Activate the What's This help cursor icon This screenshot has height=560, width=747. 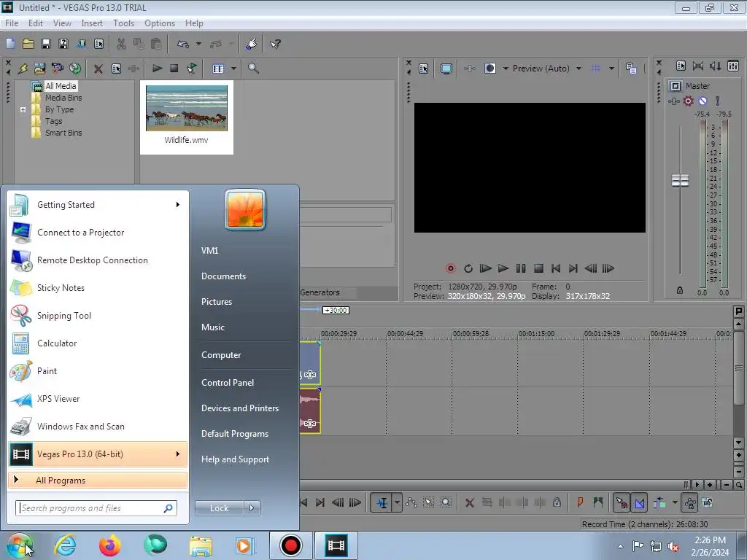275,44
